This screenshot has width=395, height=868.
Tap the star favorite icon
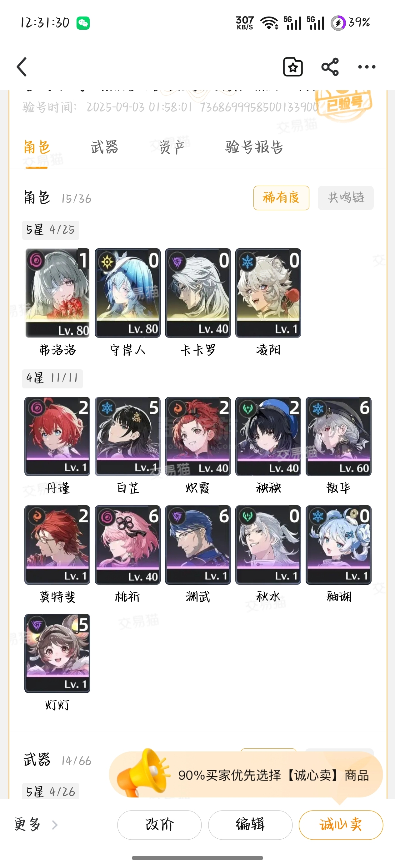pyautogui.click(x=292, y=67)
